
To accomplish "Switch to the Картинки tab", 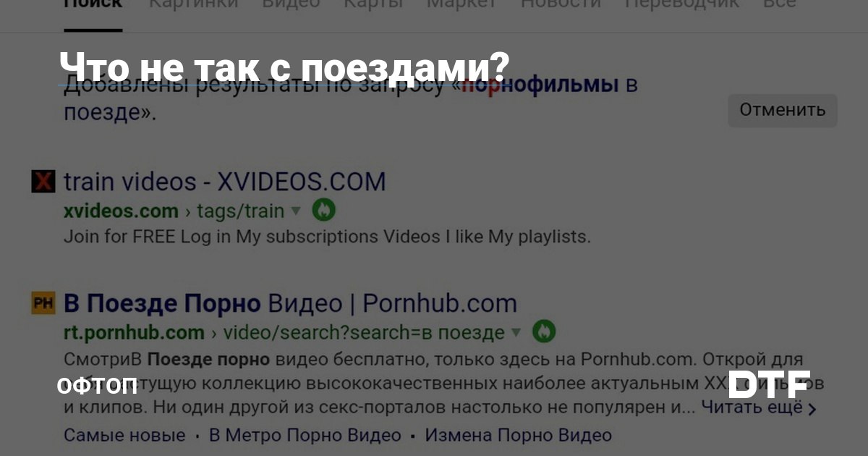I will point(193,3).
